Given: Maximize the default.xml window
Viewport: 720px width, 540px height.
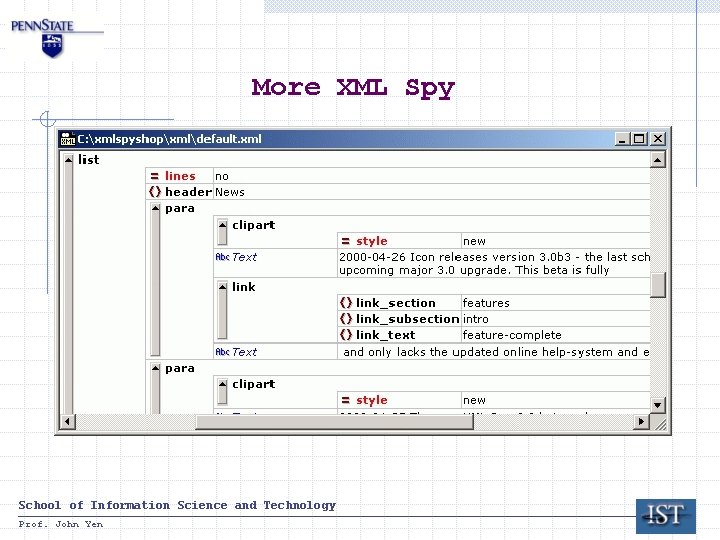Looking at the screenshot, I should tap(639, 139).
